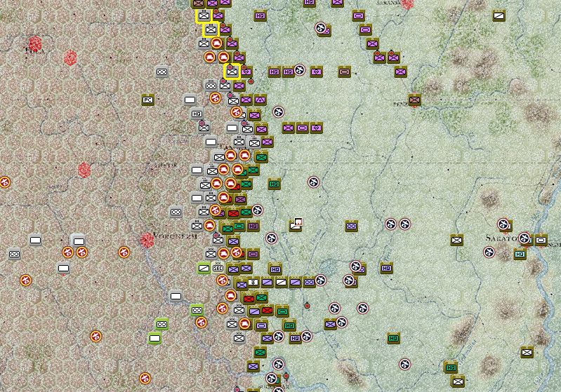Select lavender HQ flanked by two aircraft icons
Screen dimensions: 561x392
tap(295, 338)
